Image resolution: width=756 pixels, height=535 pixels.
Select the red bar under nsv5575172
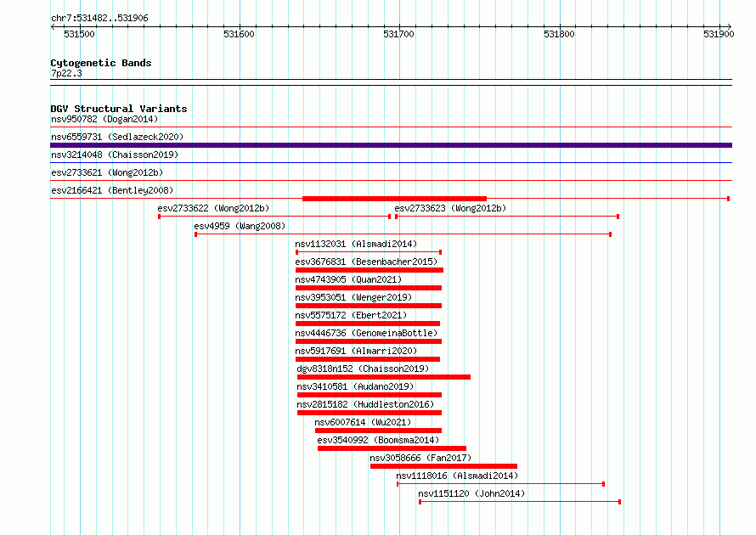(x=368, y=324)
